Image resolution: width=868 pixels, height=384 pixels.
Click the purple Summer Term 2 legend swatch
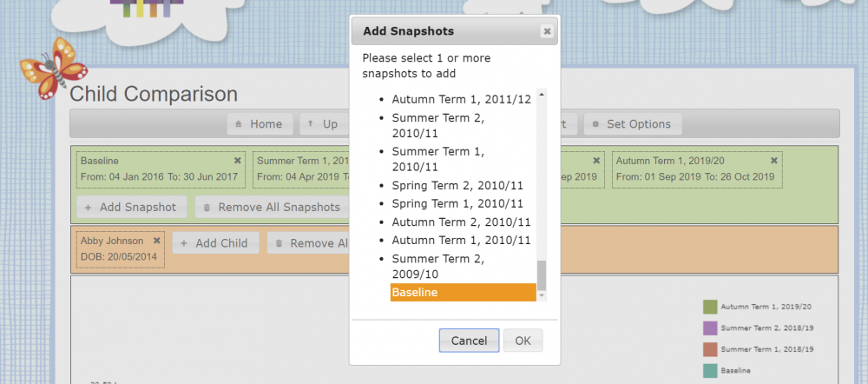point(710,328)
